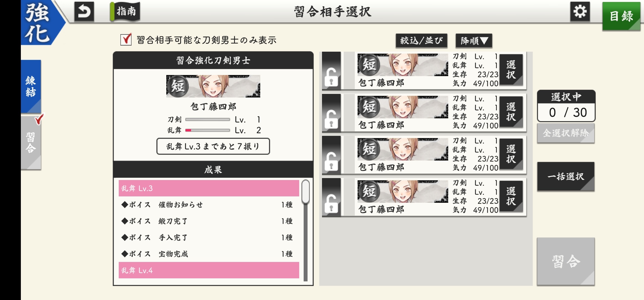This screenshot has width=644, height=300.
Task: Switch to the 習合 tab
Action: pyautogui.click(x=31, y=142)
